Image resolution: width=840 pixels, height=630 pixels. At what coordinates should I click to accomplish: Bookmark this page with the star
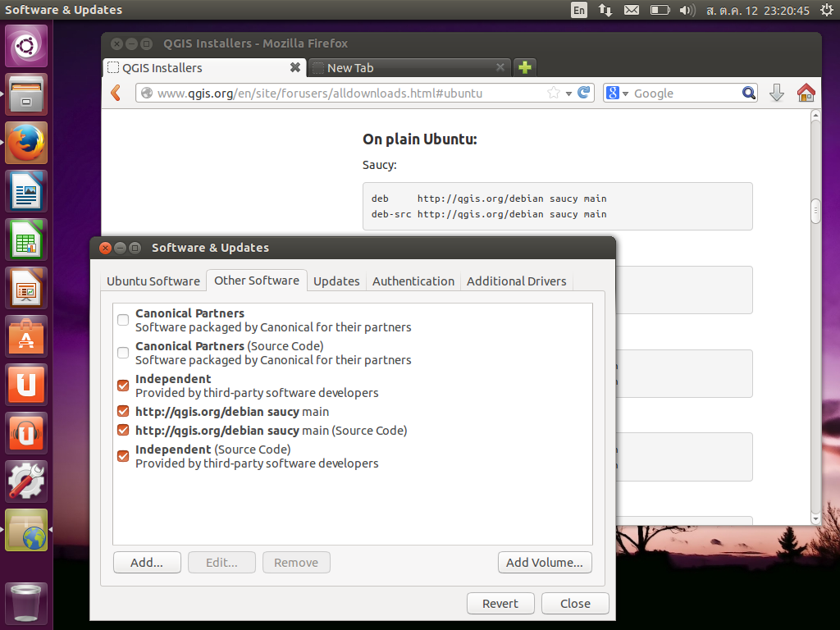[x=554, y=93]
